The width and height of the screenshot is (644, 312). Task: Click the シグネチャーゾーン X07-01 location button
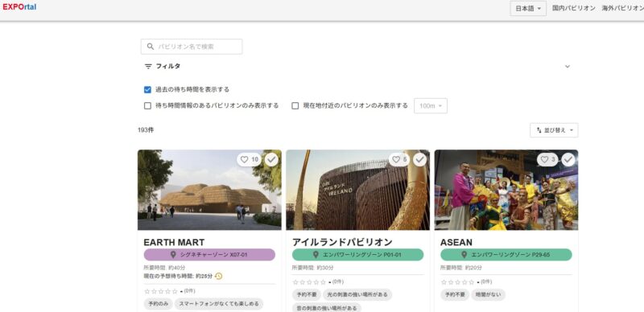209,255
